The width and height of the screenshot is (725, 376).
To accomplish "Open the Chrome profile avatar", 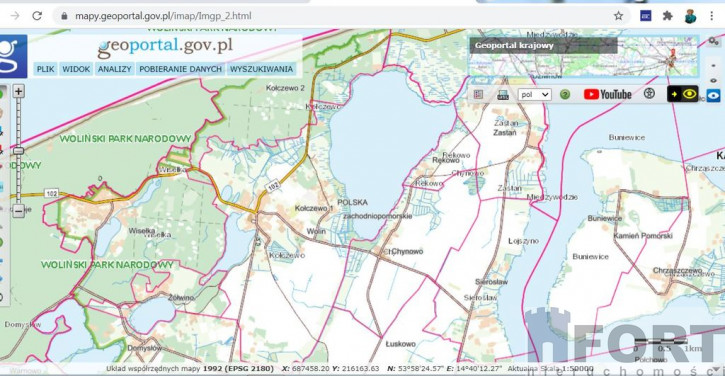I will coord(690,16).
